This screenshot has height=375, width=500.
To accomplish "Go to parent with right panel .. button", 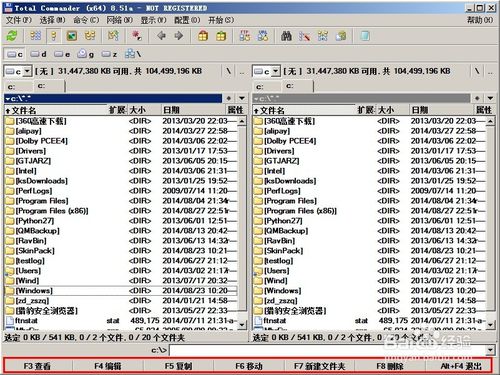I will click(490, 71).
